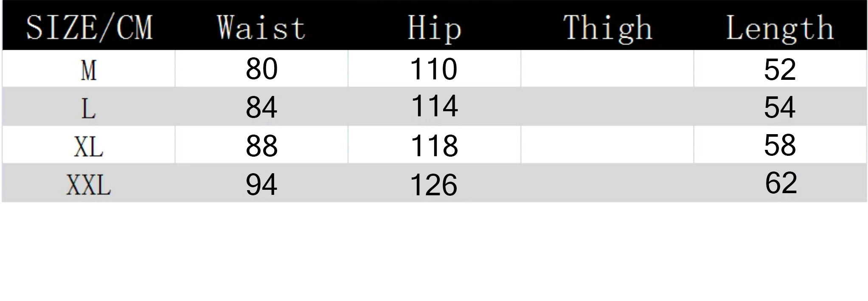Select the Thigh column header
The image size is (868, 301).
tap(607, 28)
